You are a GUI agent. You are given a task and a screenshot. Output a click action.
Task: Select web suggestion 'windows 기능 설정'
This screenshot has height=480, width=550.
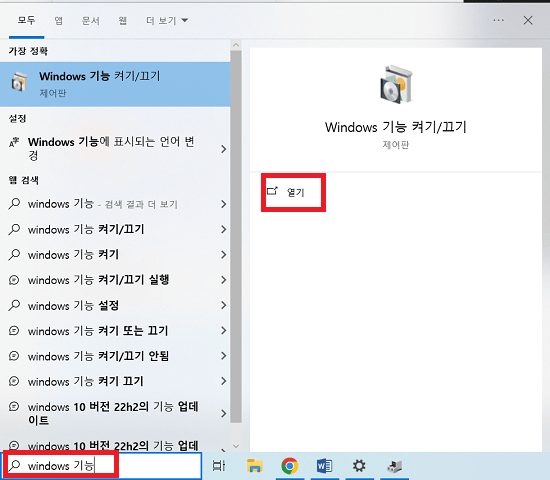click(x=115, y=305)
